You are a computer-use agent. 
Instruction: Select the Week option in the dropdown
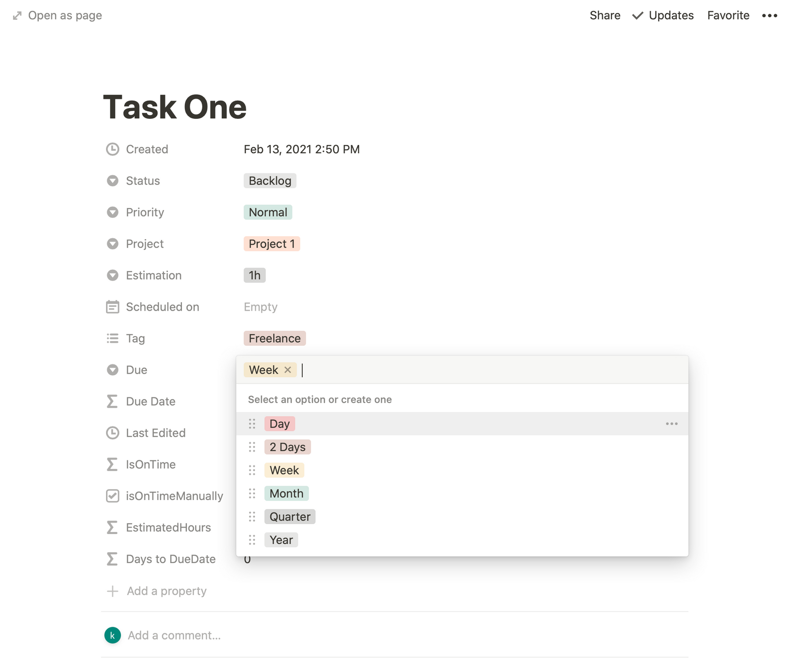click(x=284, y=470)
